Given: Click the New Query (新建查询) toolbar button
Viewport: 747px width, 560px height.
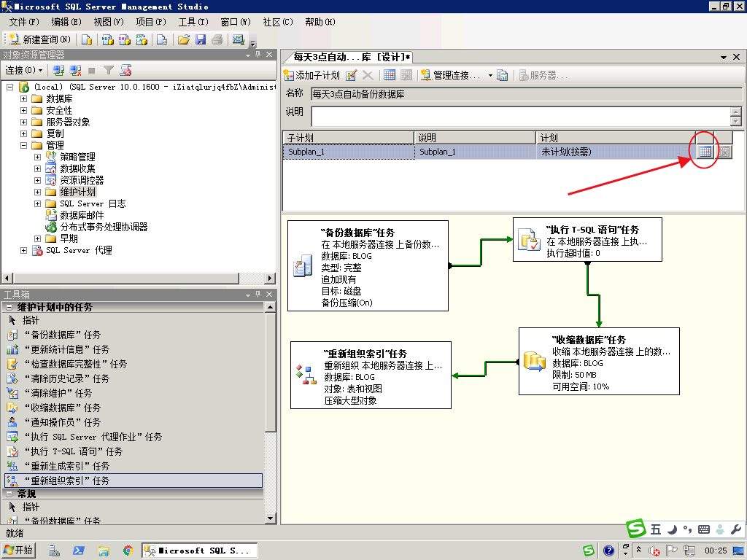Looking at the screenshot, I should [40, 39].
